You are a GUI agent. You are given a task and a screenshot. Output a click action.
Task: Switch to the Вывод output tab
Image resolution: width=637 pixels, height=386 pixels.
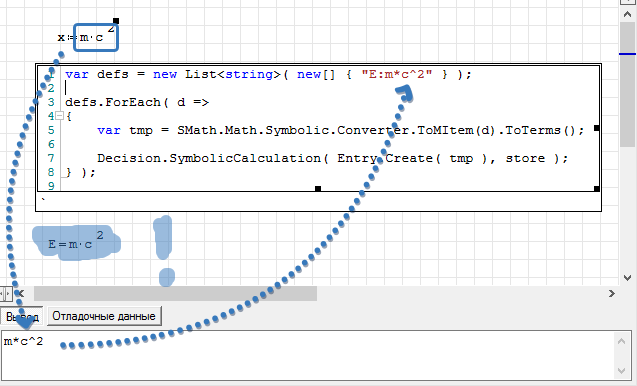[21, 317]
